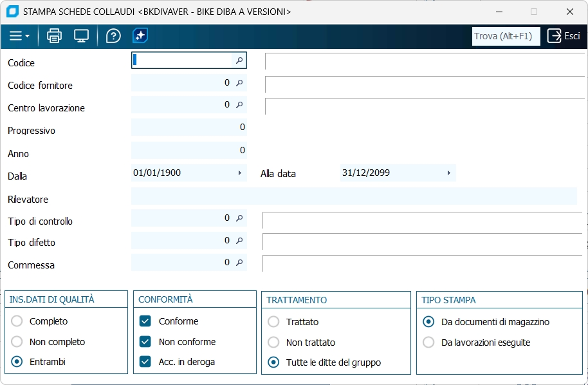Toggle the Non conforme checkbox
The image size is (588, 385).
point(145,342)
